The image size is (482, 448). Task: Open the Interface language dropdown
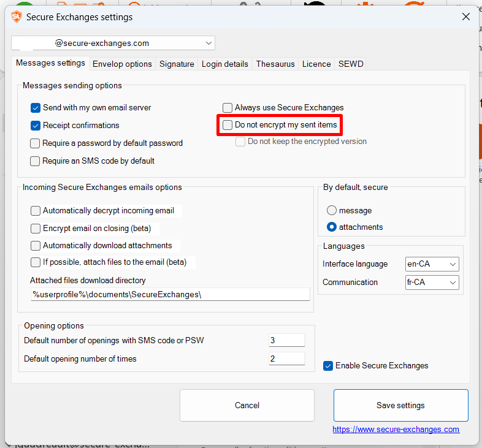click(x=432, y=264)
